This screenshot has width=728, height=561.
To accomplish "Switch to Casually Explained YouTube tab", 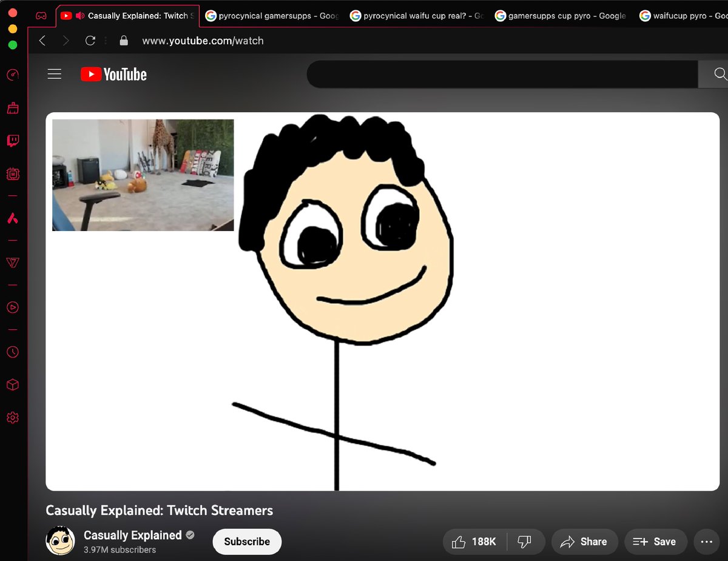I will [127, 16].
